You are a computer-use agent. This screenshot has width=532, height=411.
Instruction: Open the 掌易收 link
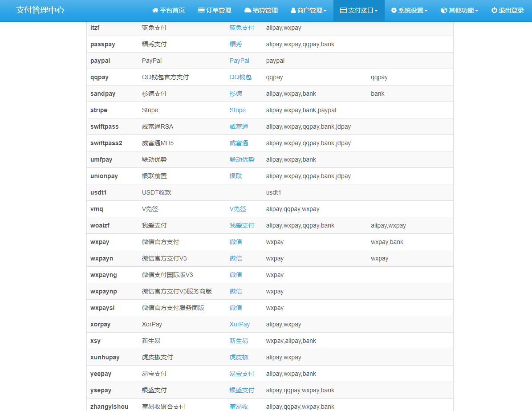pyautogui.click(x=239, y=407)
